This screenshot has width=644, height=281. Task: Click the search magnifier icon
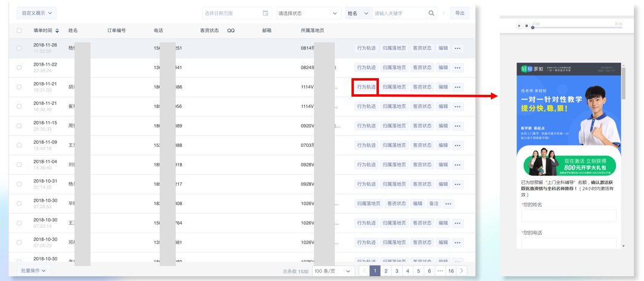click(x=431, y=13)
